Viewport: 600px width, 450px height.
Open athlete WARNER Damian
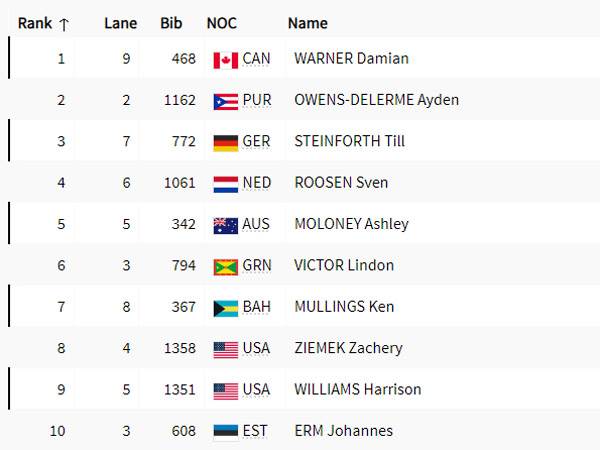[x=351, y=59]
